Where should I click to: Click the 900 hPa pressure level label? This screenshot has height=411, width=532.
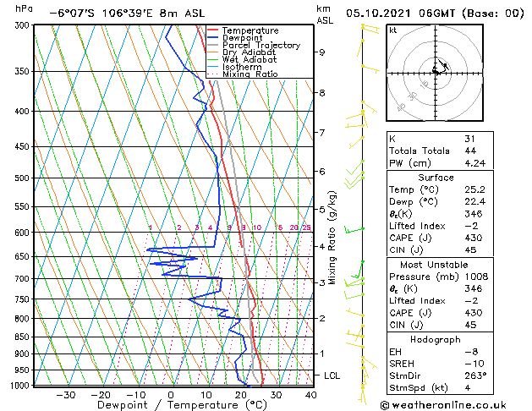pos(24,353)
